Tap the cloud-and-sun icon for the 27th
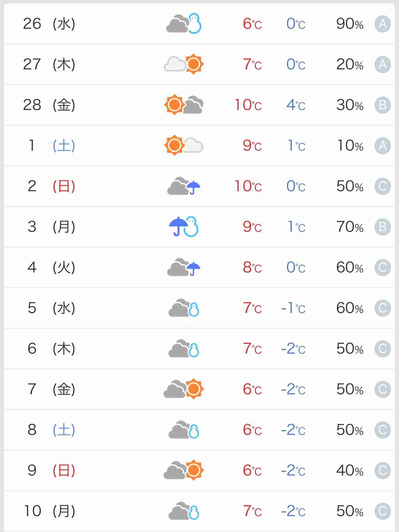This screenshot has width=399, height=532. (184, 64)
